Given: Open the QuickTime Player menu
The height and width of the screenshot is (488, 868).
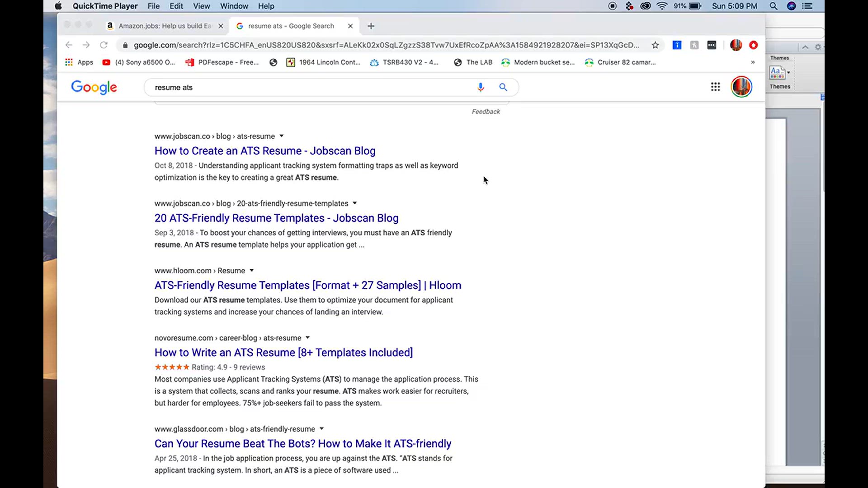Looking at the screenshot, I should point(105,6).
